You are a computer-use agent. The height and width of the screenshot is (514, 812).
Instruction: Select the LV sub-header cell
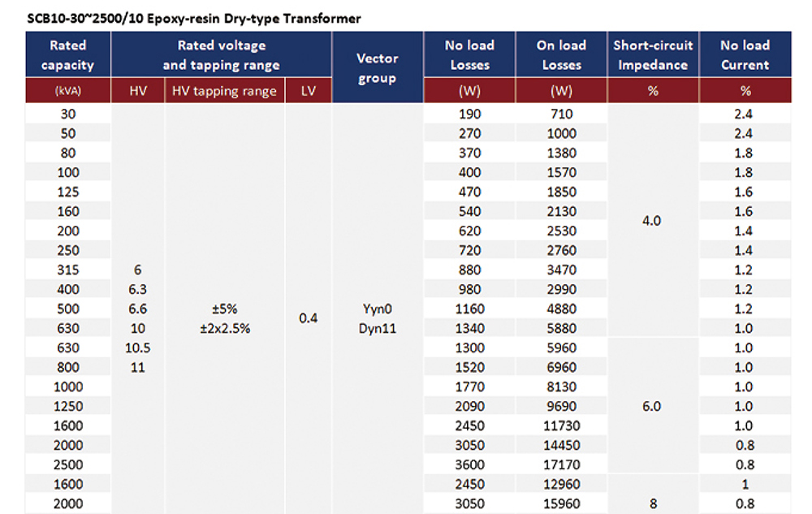coord(308,91)
